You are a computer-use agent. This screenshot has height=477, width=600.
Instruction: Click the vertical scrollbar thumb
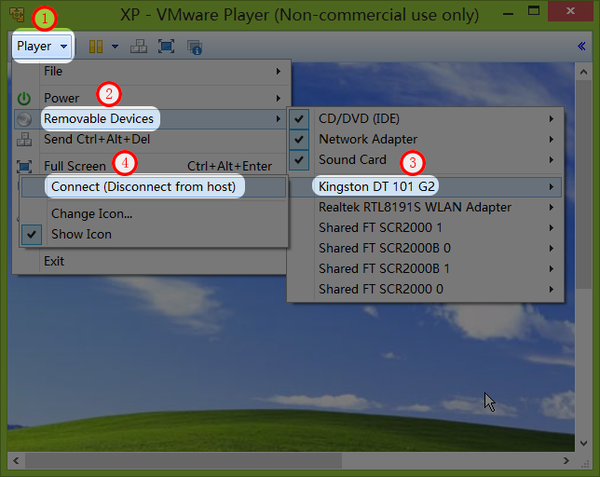coord(584,184)
